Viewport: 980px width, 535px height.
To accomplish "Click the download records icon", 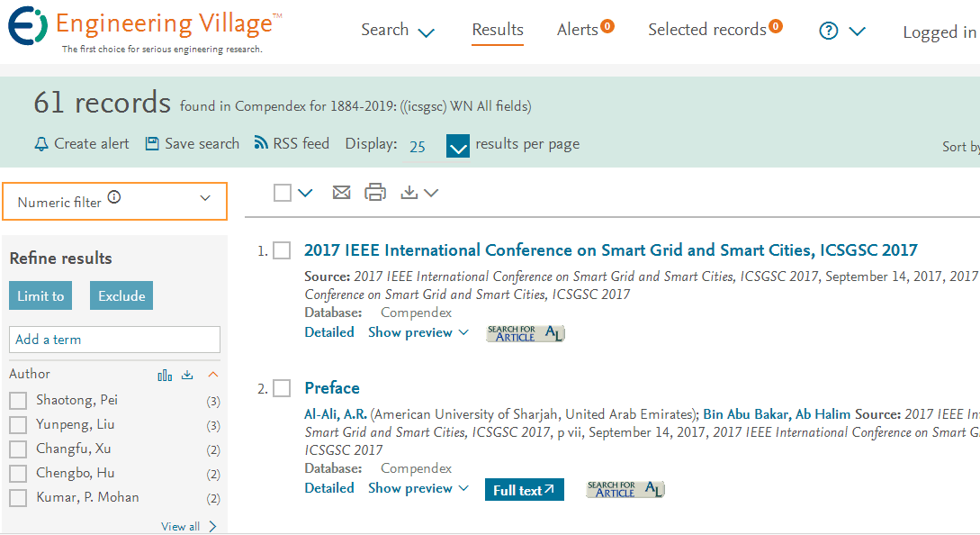I will (x=409, y=192).
